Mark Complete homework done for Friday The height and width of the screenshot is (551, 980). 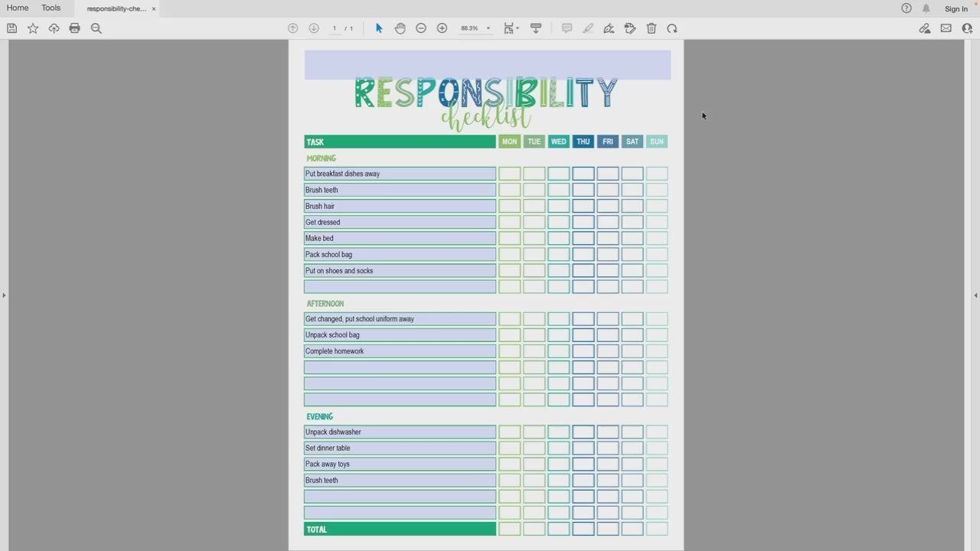coord(607,351)
